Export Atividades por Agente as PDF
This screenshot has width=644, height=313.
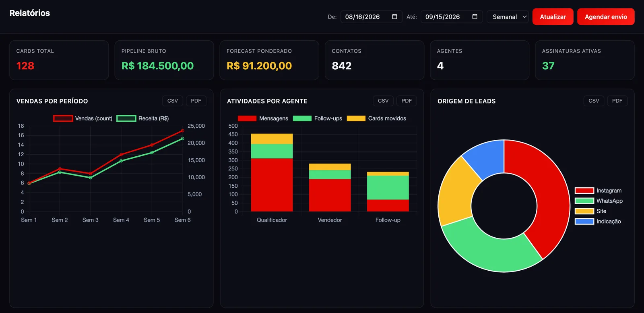[407, 101]
